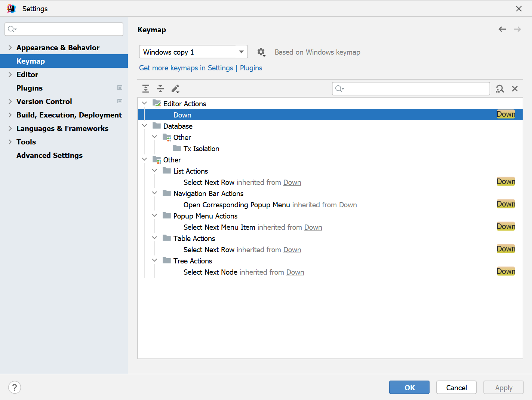This screenshot has width=532, height=400.
Task: Follow Down link in Open Corresponding Popup Menu
Action: (x=348, y=205)
